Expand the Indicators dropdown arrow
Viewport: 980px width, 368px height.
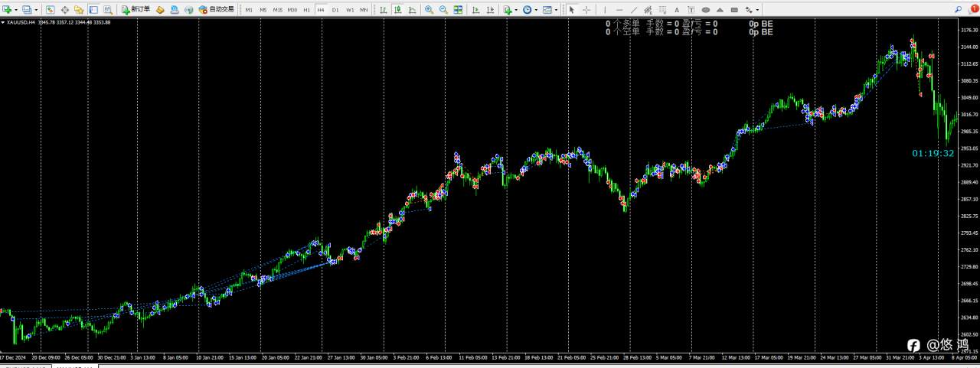(x=516, y=10)
